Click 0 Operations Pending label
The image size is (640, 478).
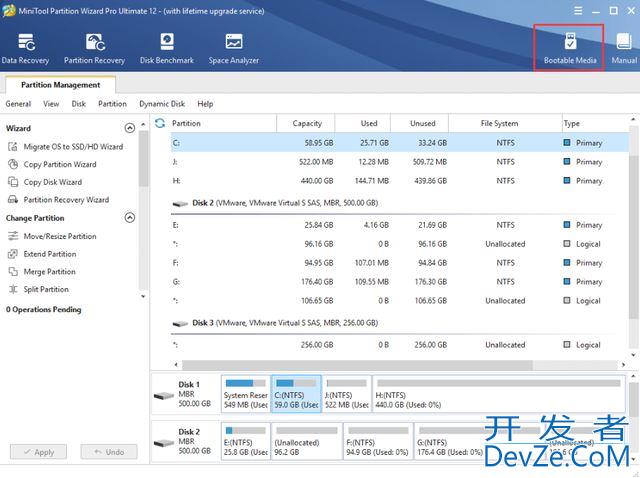click(x=43, y=309)
